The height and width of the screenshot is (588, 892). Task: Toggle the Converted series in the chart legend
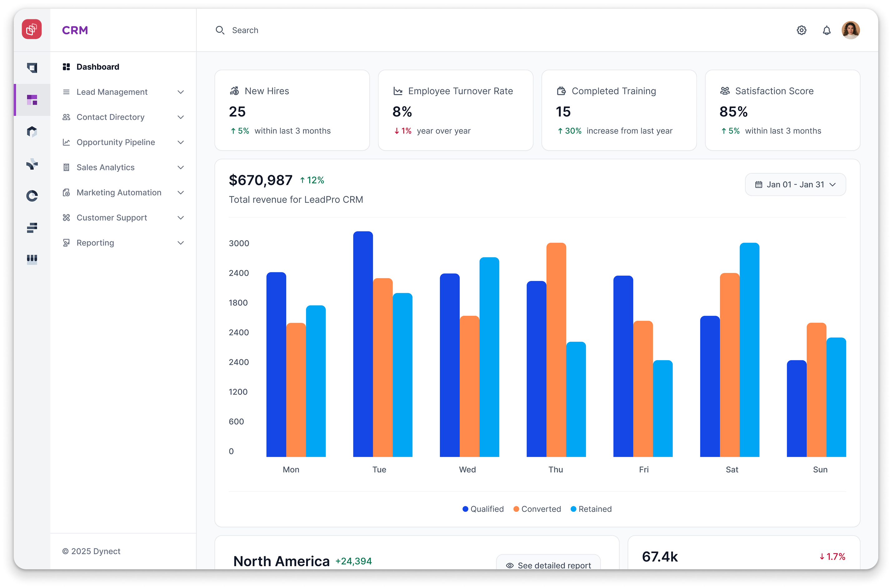(x=537, y=509)
